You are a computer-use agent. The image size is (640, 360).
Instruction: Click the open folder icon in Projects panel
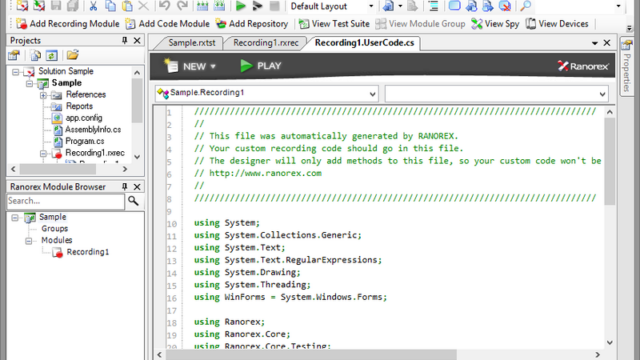pos(73,55)
